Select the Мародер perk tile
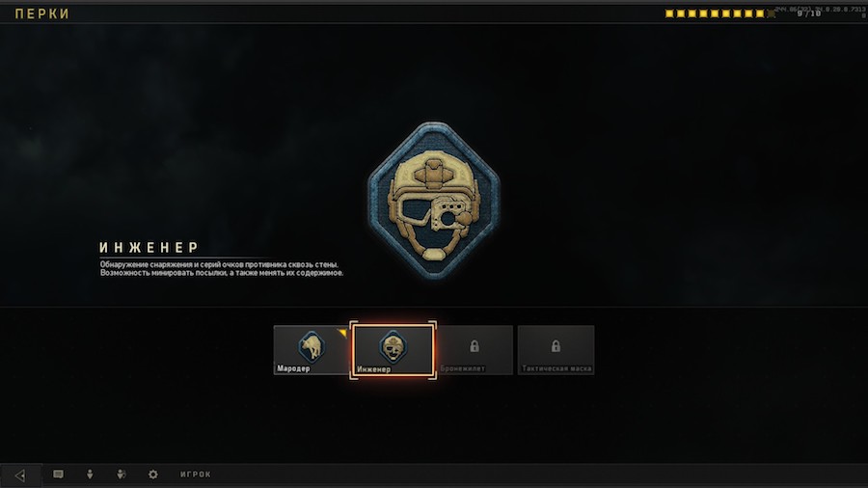 coord(312,350)
